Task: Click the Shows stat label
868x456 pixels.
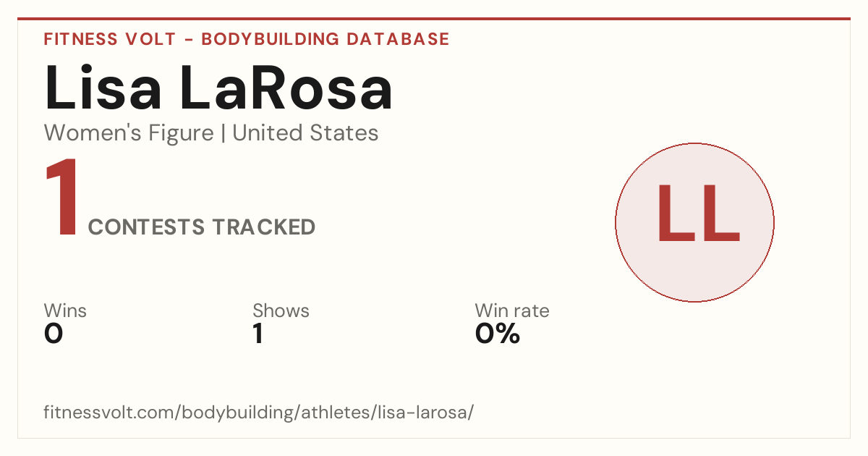Action: 281,311
